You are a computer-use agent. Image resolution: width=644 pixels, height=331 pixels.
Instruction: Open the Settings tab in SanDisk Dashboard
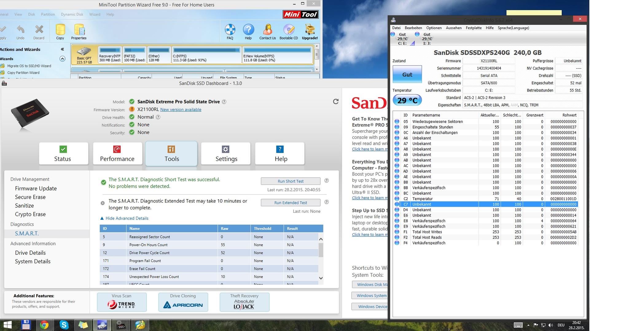226,153
